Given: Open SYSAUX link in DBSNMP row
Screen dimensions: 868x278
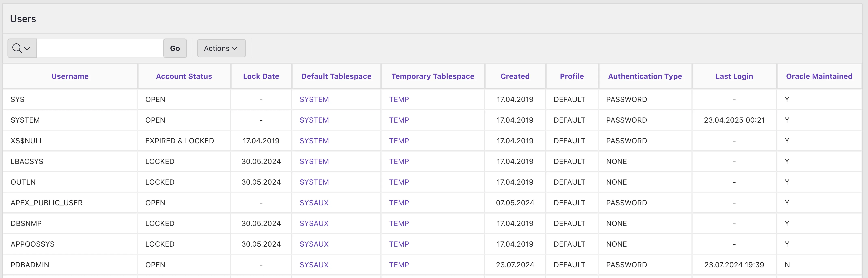Looking at the screenshot, I should 314,223.
